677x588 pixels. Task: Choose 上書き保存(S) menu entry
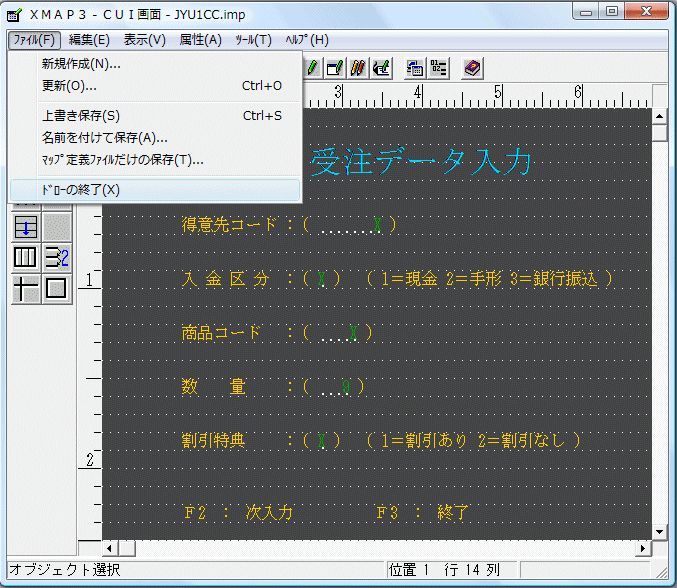155,116
